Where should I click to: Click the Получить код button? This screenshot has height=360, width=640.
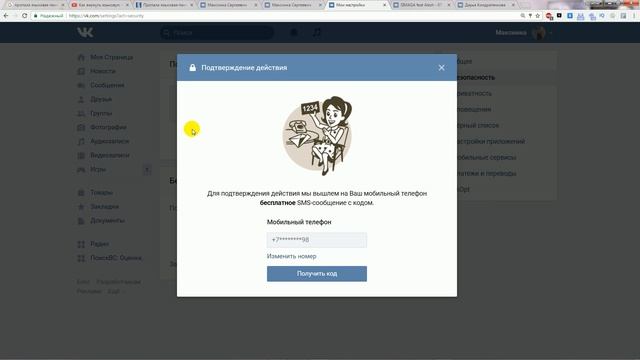(x=317, y=274)
